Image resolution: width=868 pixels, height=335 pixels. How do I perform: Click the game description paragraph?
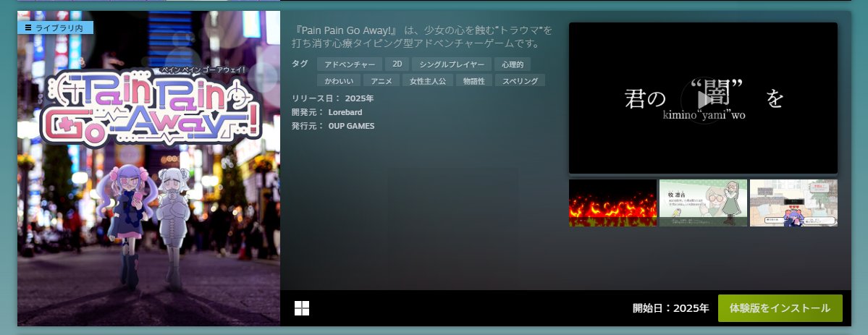(422, 36)
